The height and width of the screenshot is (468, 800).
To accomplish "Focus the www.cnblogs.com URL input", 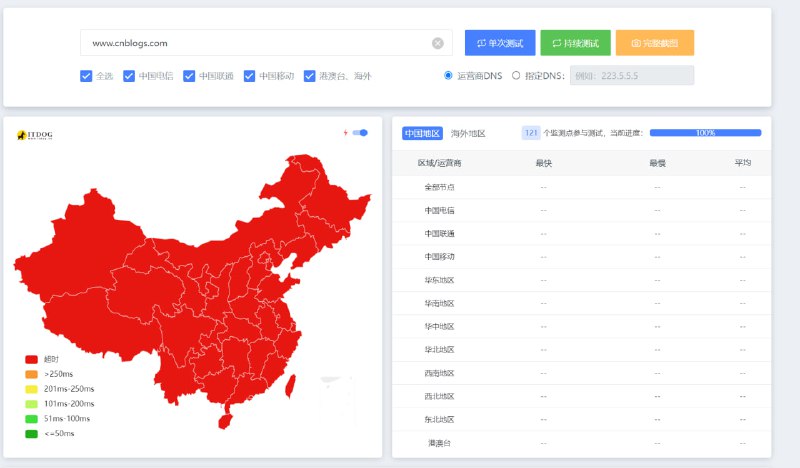I will tap(265, 43).
